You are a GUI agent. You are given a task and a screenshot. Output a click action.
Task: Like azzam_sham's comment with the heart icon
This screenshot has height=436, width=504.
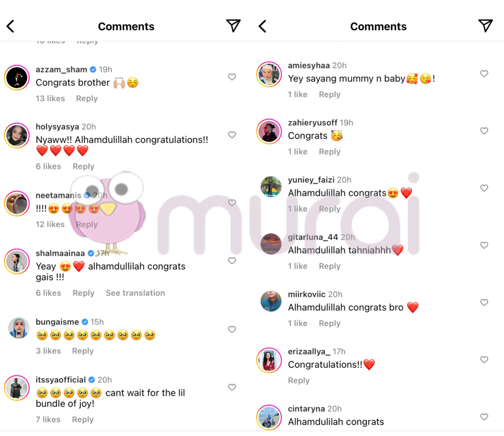click(x=232, y=77)
